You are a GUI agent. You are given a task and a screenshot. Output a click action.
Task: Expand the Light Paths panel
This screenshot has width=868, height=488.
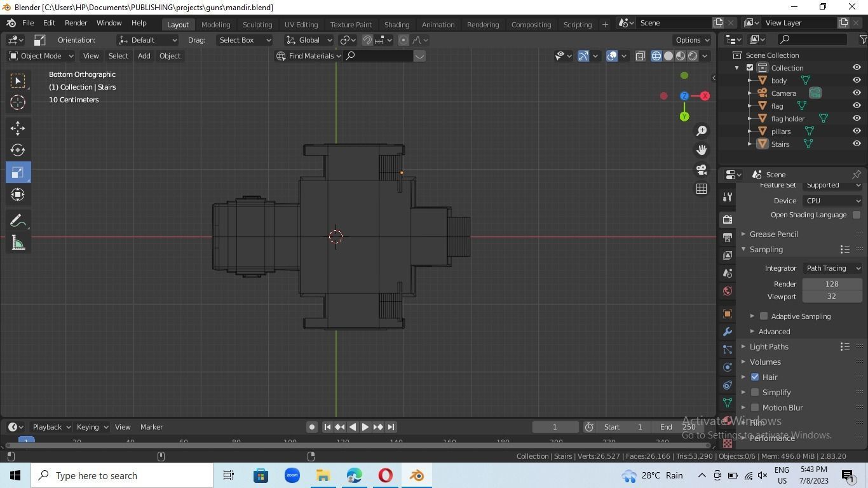coord(769,346)
